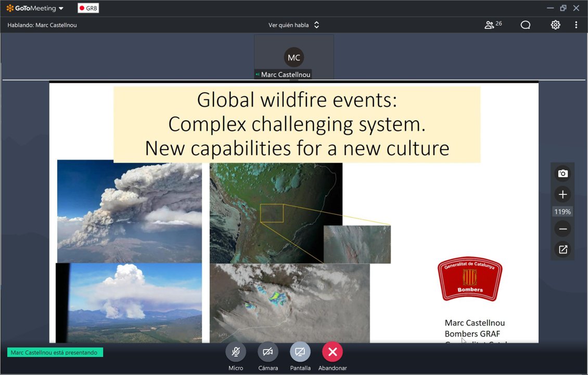The width and height of the screenshot is (588, 375).
Task: Turn on the camera
Action: (x=268, y=352)
